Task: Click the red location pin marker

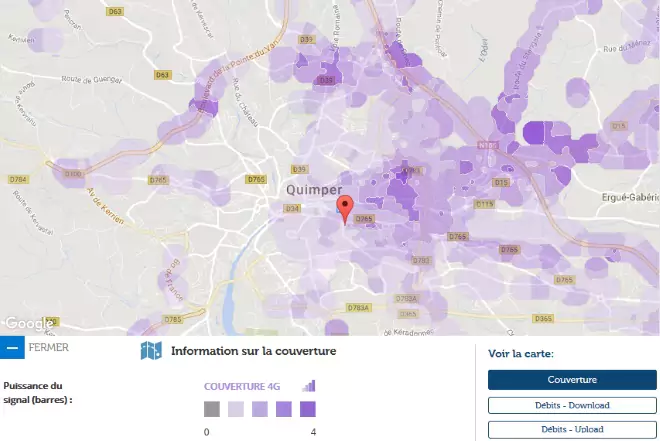Action: tap(346, 210)
